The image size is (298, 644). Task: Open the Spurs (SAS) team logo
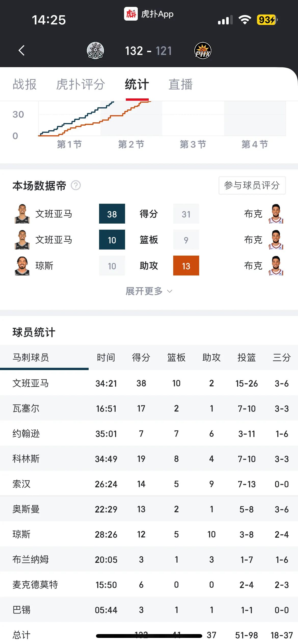[96, 50]
